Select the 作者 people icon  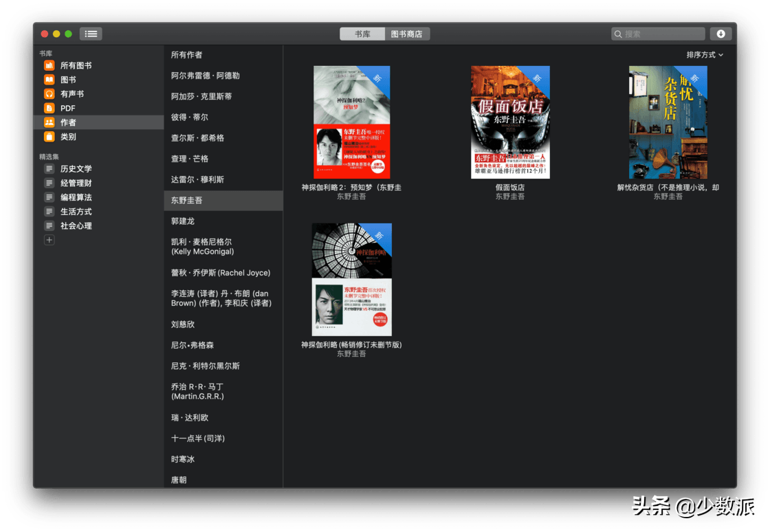[49, 122]
